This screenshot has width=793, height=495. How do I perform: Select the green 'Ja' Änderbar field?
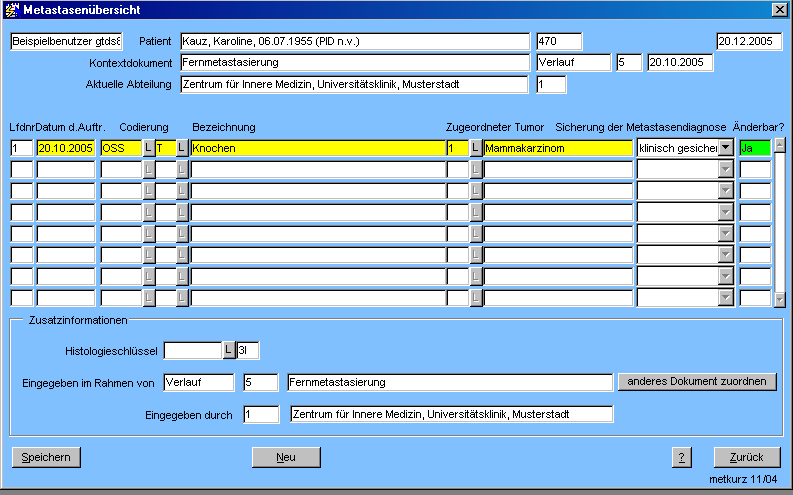point(754,148)
